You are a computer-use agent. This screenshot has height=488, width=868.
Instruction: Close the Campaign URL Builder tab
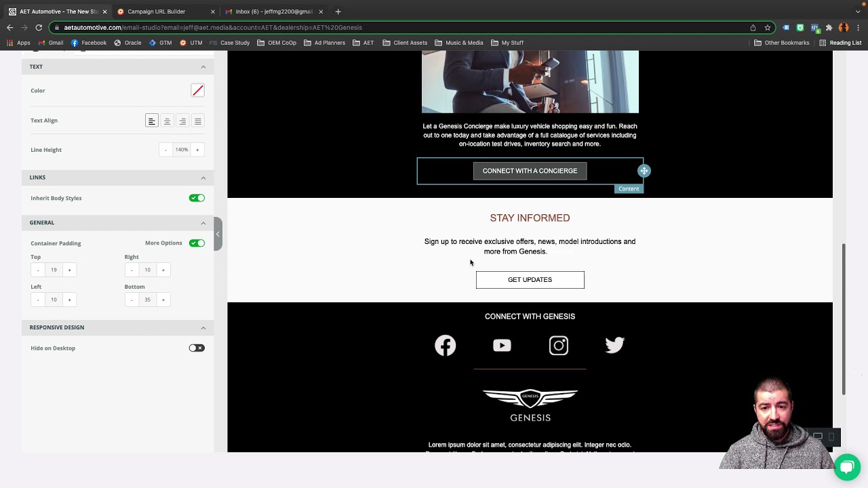212,12
